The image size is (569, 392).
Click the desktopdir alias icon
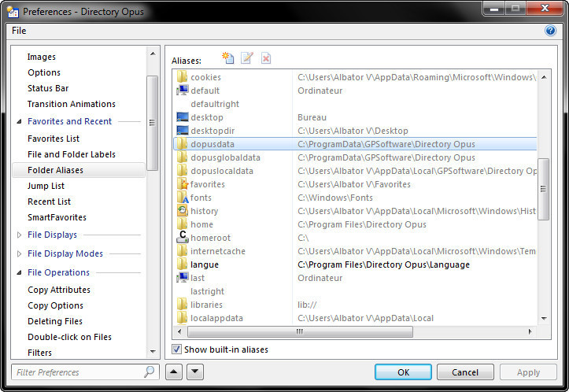point(182,131)
